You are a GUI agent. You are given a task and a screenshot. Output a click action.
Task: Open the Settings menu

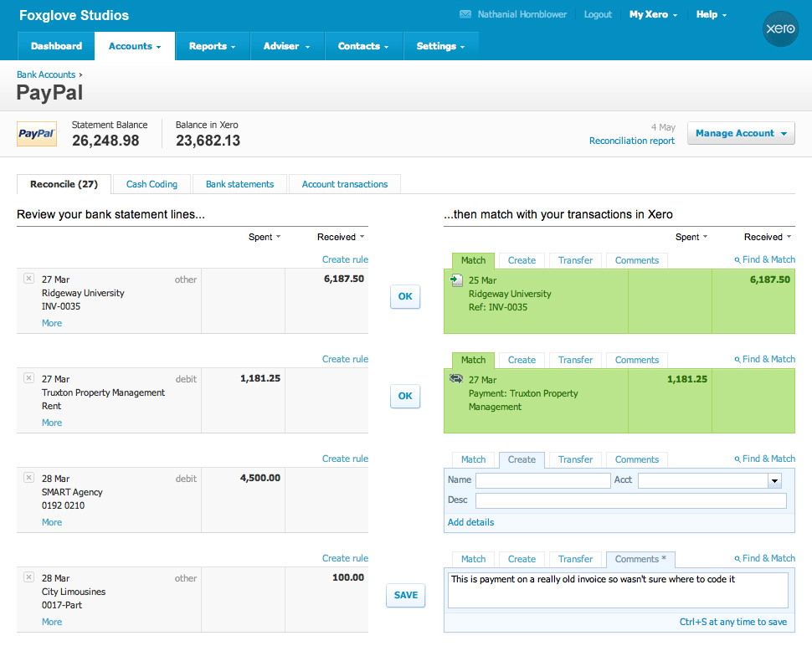tap(440, 46)
